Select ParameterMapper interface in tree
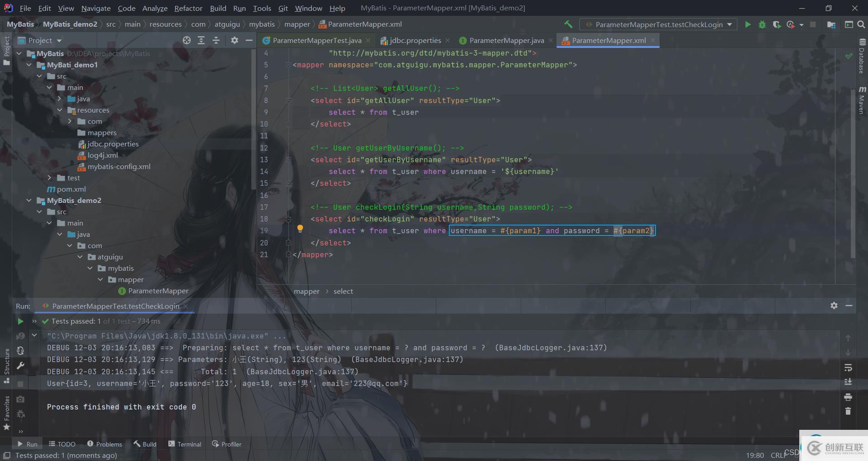 click(x=158, y=291)
